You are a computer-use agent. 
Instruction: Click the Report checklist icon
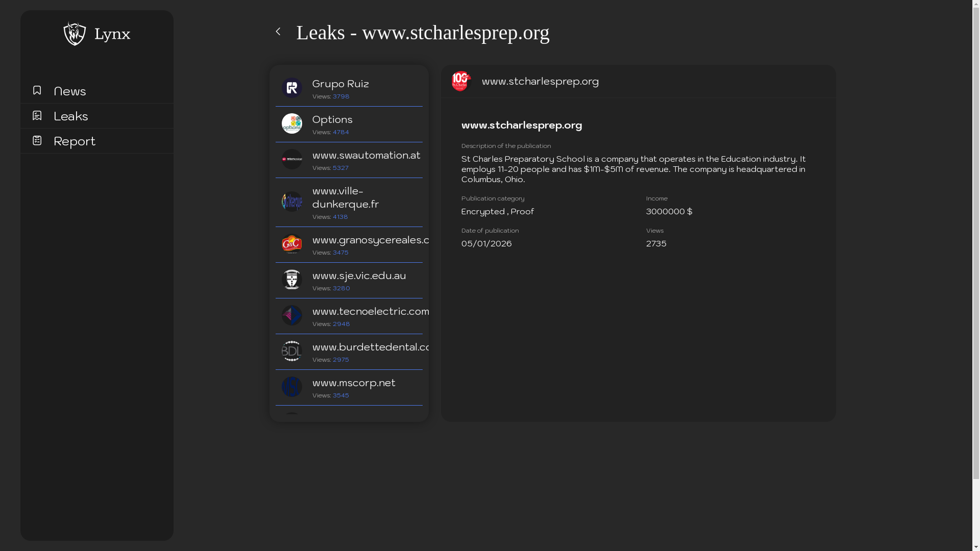click(37, 140)
